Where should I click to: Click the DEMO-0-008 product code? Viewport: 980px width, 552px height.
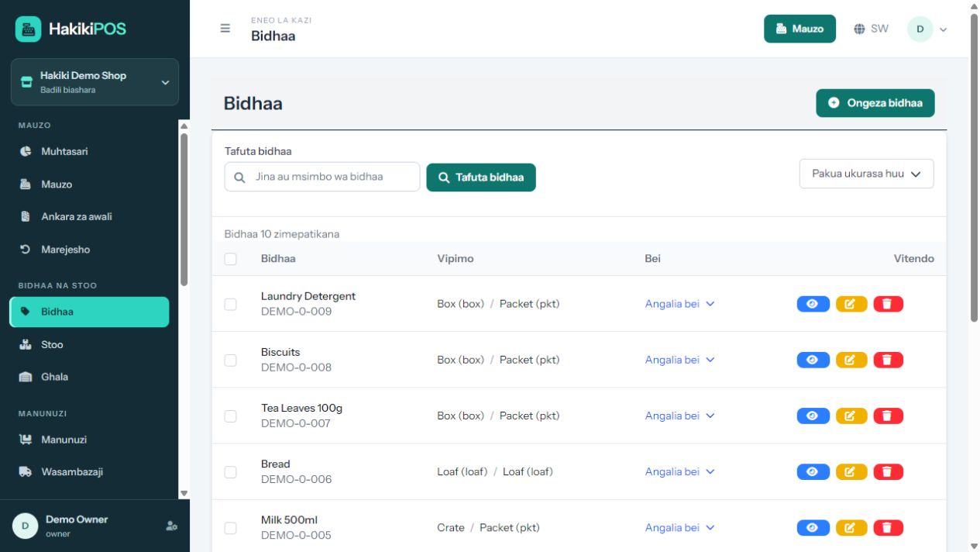[x=296, y=367]
